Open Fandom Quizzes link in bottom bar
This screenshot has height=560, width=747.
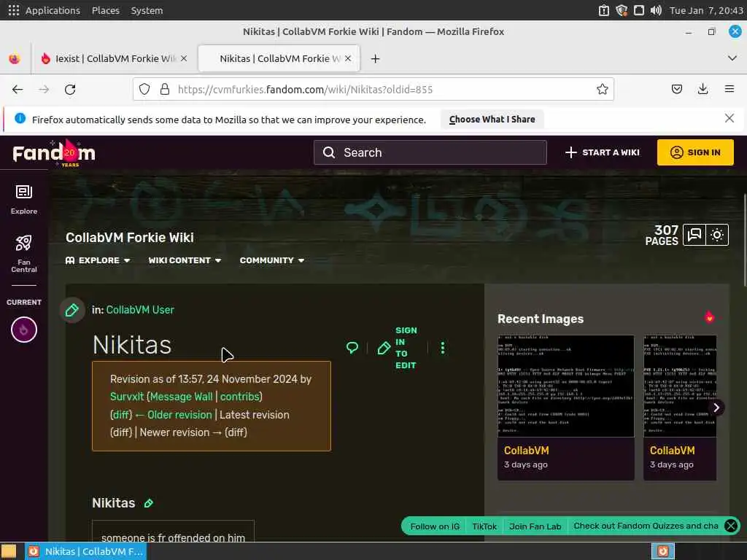pyautogui.click(x=646, y=526)
